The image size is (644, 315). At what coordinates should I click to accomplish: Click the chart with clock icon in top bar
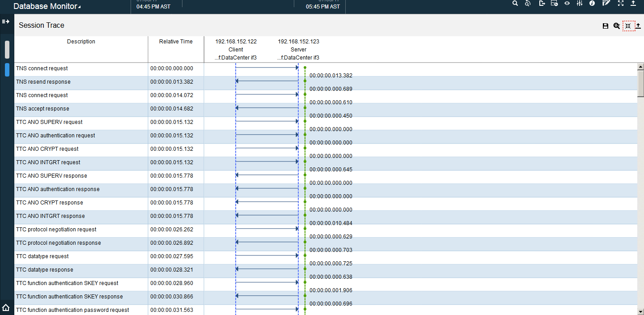(x=554, y=3)
